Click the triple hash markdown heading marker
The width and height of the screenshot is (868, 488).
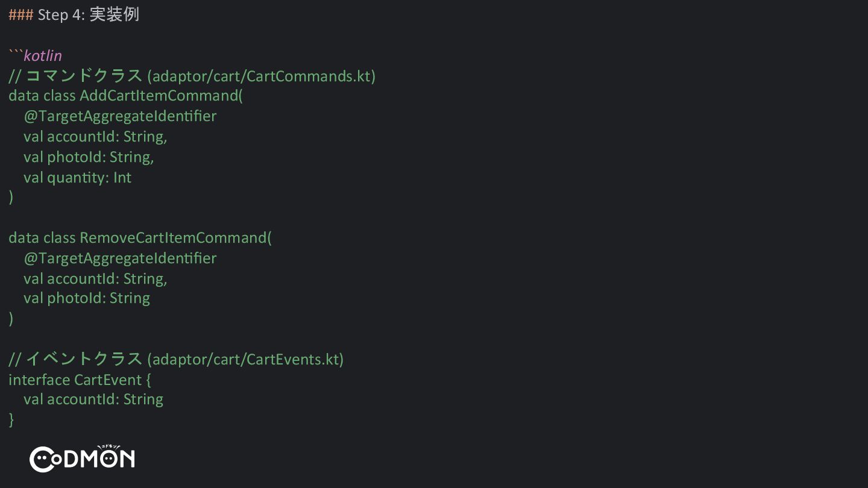point(21,14)
